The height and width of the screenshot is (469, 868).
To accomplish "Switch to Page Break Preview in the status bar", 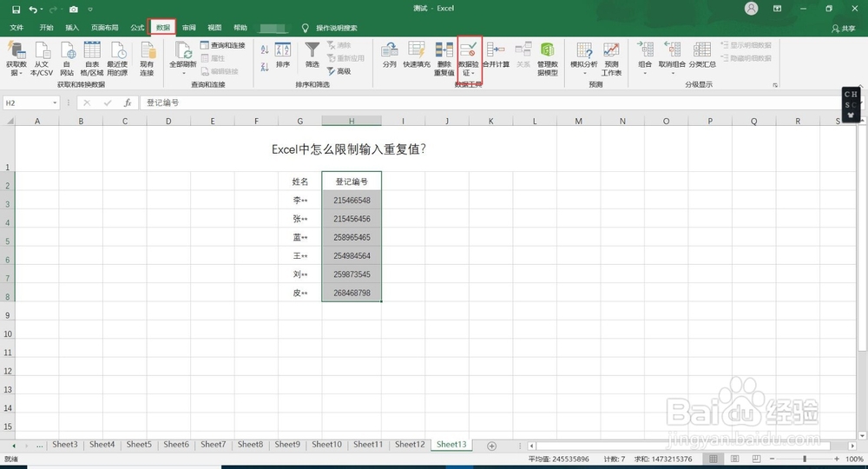I will click(x=756, y=459).
